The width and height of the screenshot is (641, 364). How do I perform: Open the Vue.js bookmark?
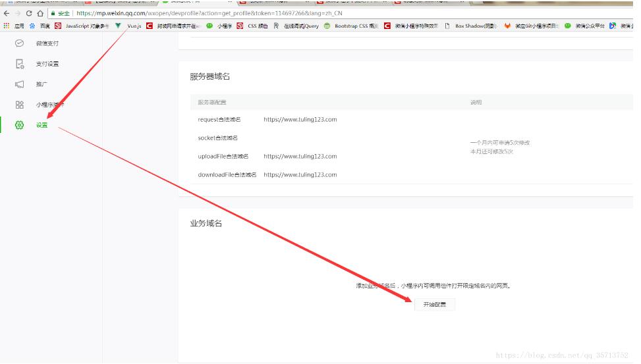coord(128,26)
